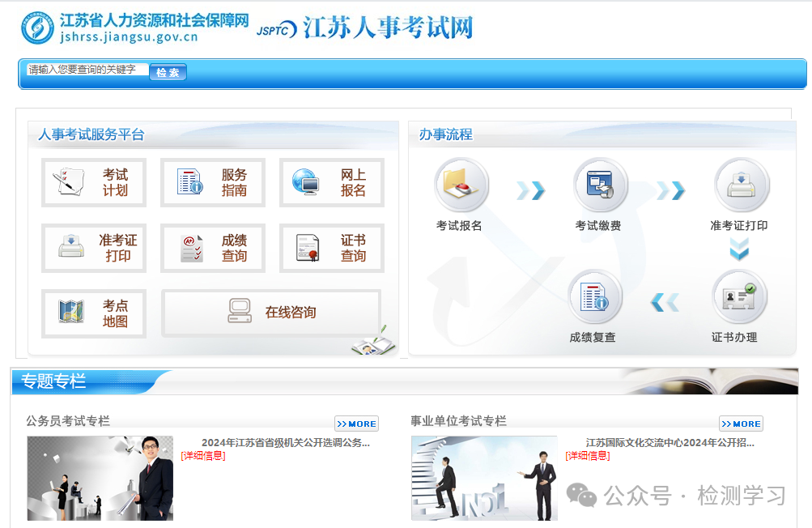The width and height of the screenshot is (812, 528).
Task: Open MORE under 公务员考试专栏
Action: [x=355, y=424]
